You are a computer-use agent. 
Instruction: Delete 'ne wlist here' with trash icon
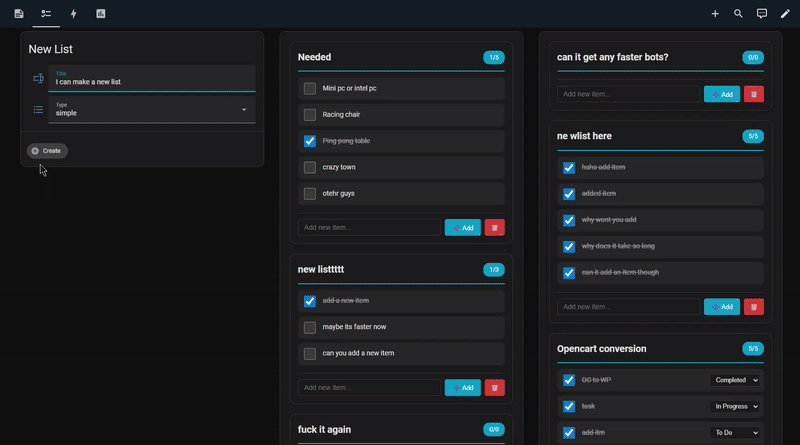click(754, 307)
